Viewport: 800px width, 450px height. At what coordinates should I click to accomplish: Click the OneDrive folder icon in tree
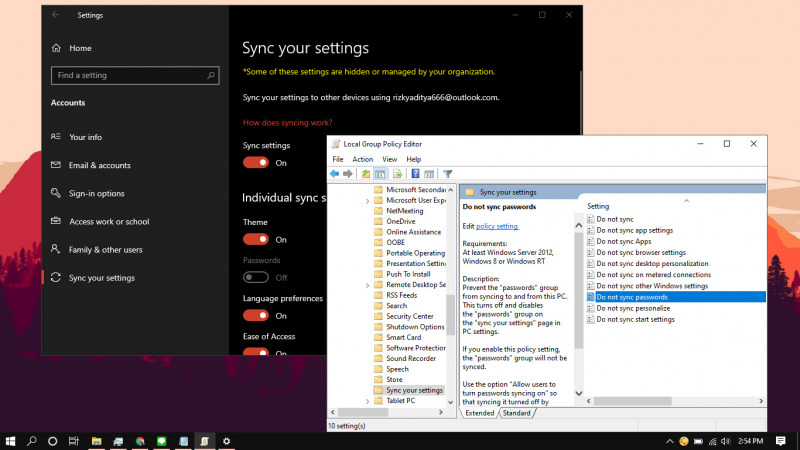point(378,221)
